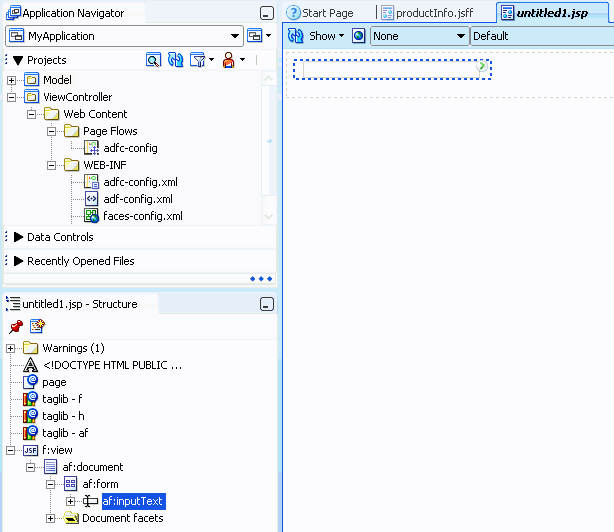Open the None dropdown in editor toolbar
Image resolution: width=614 pixels, height=532 pixels.
[x=419, y=36]
